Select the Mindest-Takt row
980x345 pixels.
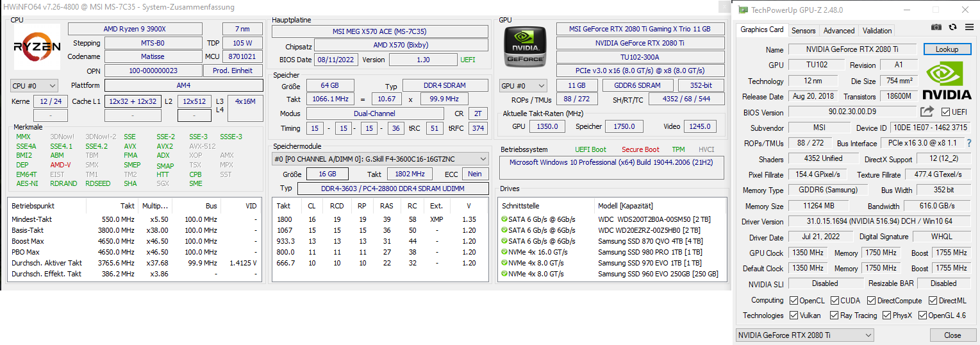tap(135, 219)
